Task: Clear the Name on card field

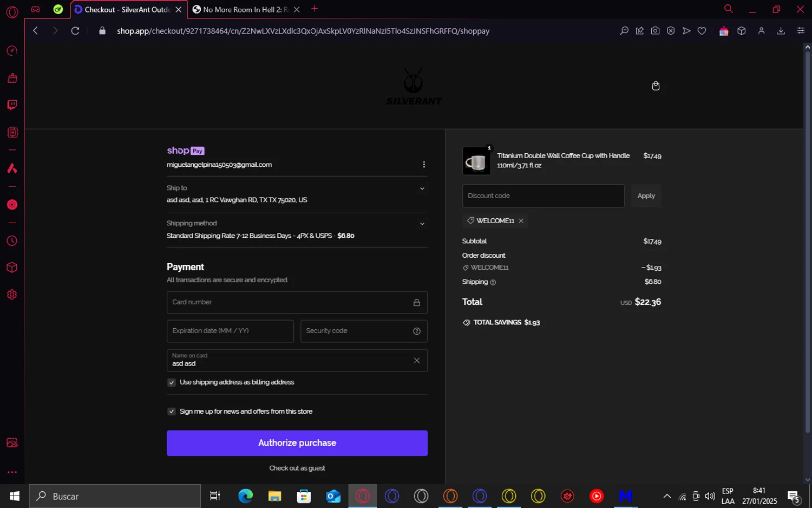Action: click(x=417, y=361)
